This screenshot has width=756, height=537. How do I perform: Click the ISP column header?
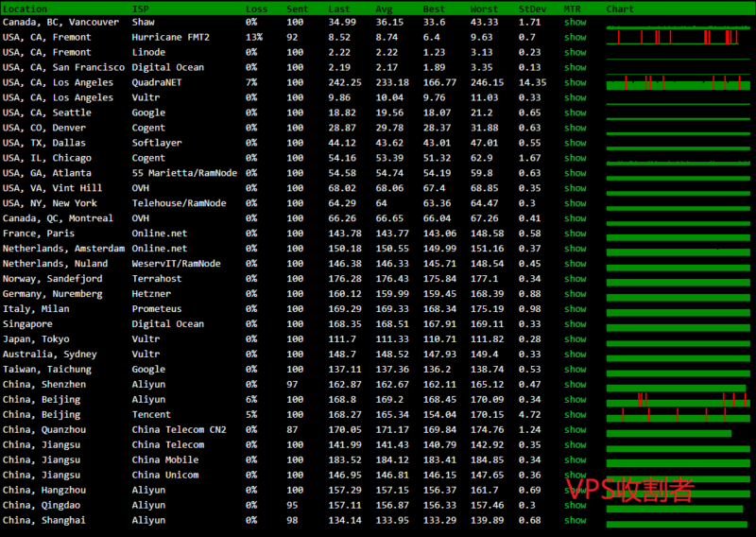tap(140, 9)
